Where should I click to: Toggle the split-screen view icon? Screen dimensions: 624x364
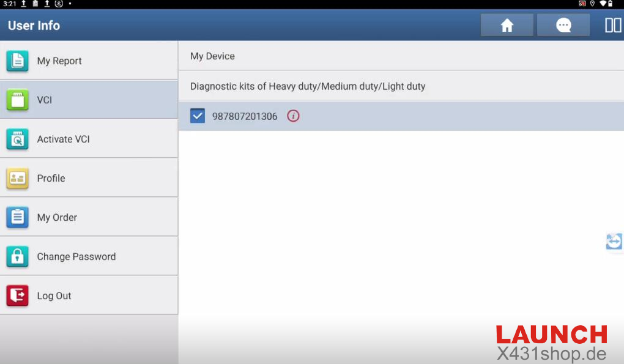(612, 25)
